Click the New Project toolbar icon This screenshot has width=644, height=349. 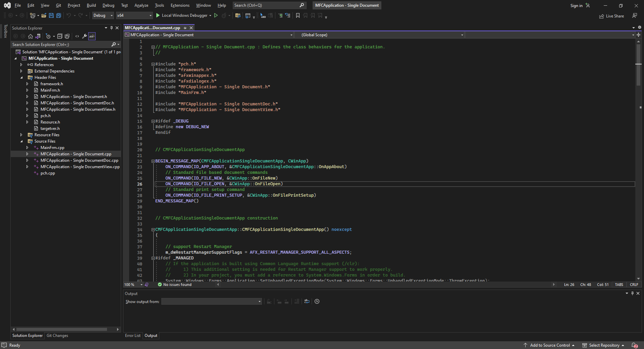tap(33, 15)
